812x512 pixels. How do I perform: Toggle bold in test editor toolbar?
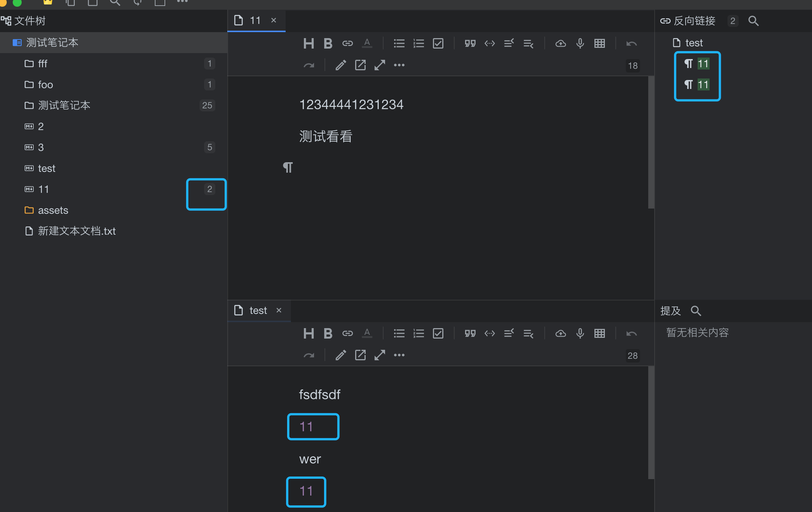click(x=328, y=333)
